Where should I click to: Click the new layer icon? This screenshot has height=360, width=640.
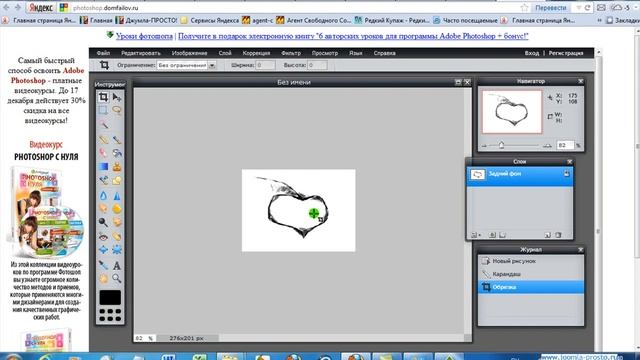pyautogui.click(x=547, y=235)
